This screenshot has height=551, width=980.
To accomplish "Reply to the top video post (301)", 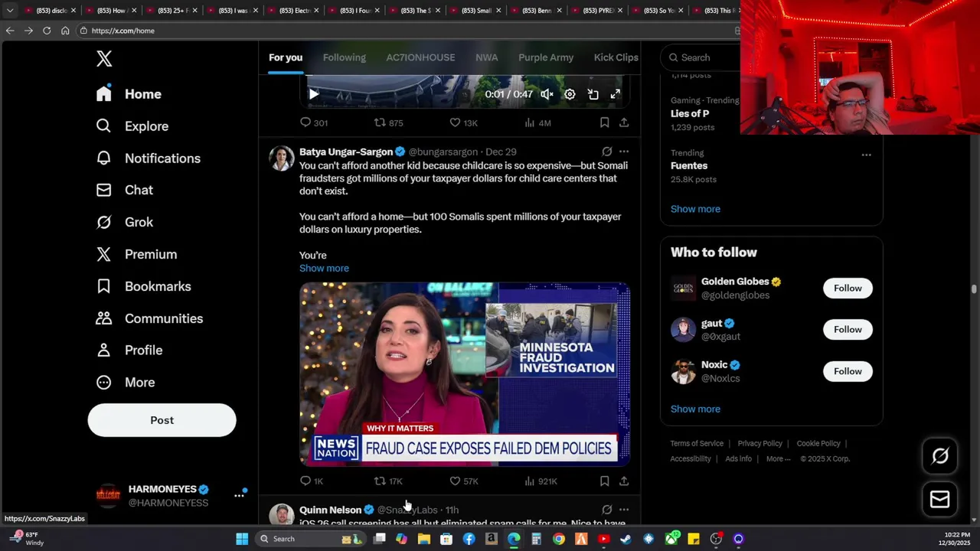I will [x=314, y=122].
